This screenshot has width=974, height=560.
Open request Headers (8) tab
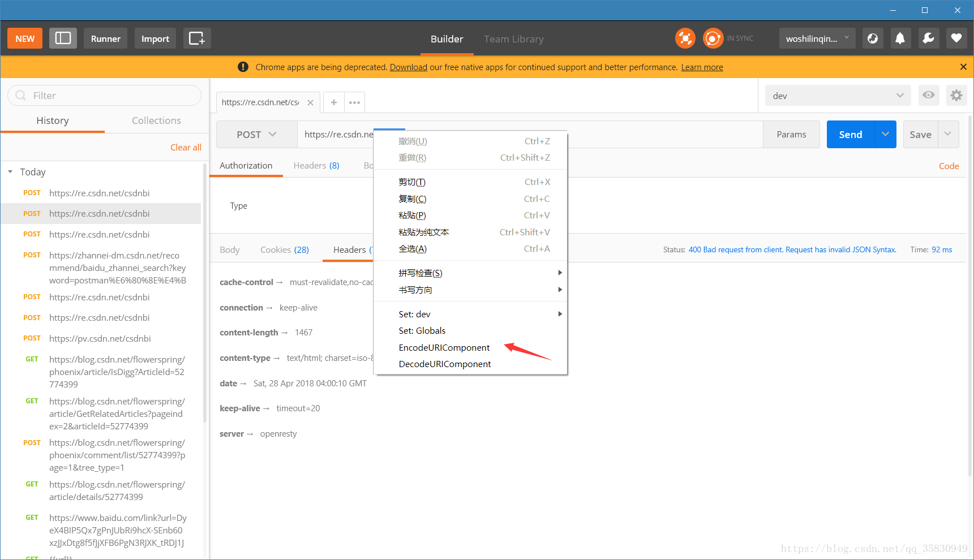coord(316,166)
